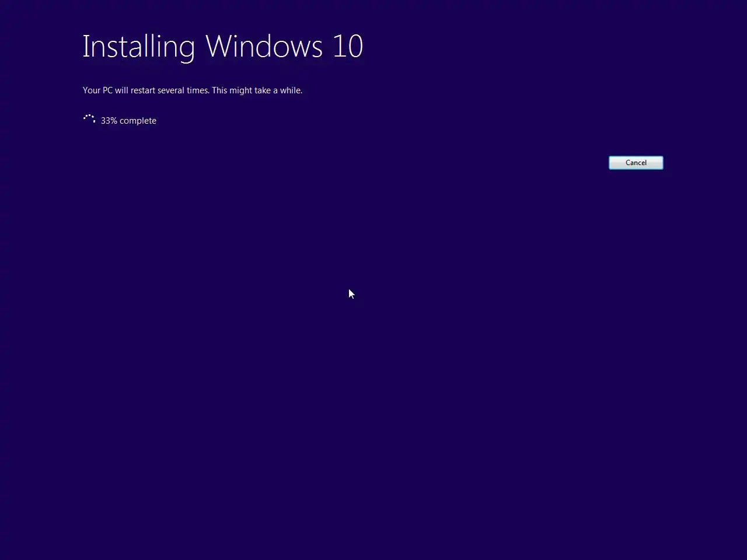Select the "Installing Windows 10" heading

coord(223,46)
